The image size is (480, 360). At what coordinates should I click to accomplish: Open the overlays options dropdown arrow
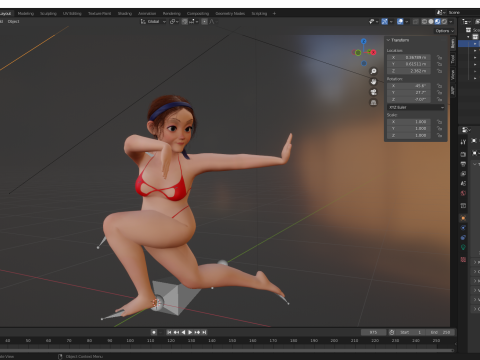[x=407, y=22]
